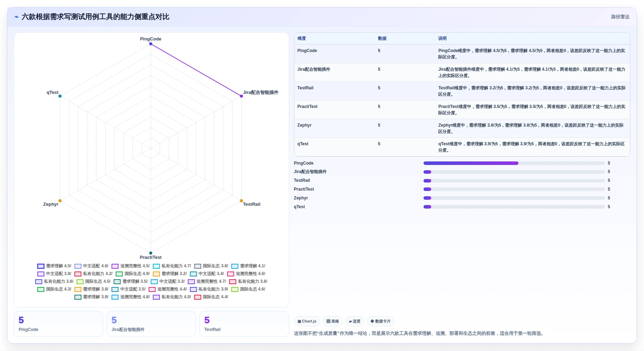
Task: Hide the 国际生态 4.3/ legend series
Action: coord(54,289)
